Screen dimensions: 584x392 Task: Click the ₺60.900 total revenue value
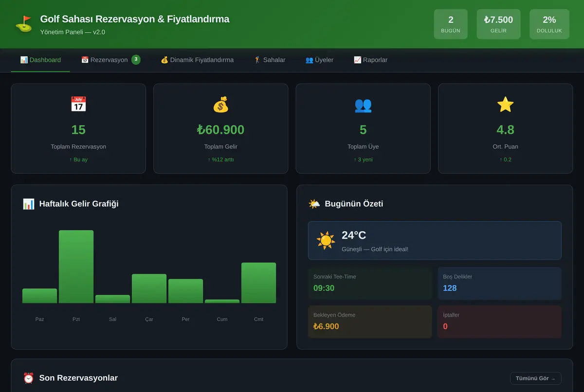pos(220,130)
